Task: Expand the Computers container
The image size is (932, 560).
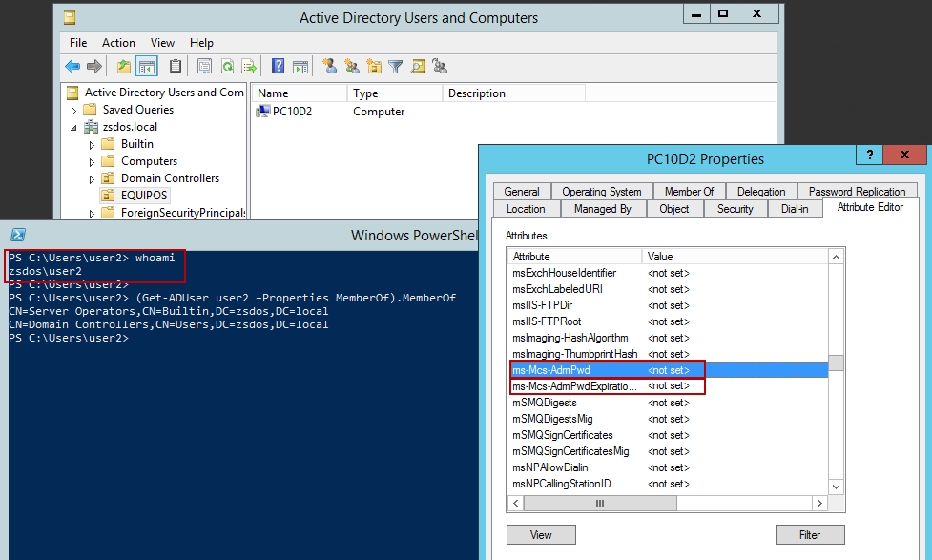Action: (92, 161)
